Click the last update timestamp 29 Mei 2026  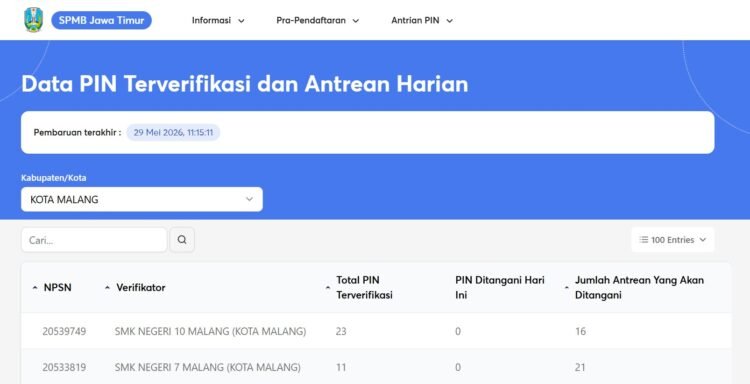(173, 132)
